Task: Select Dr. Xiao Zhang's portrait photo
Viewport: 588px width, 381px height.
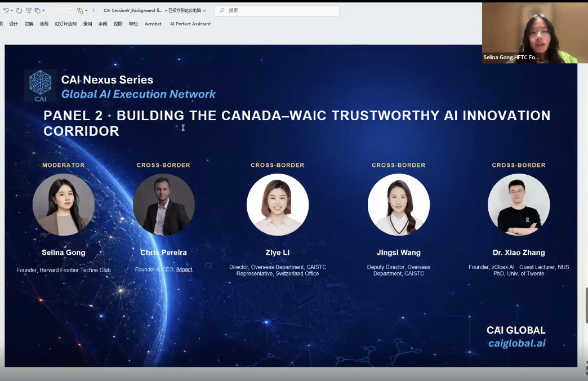Action: [519, 205]
